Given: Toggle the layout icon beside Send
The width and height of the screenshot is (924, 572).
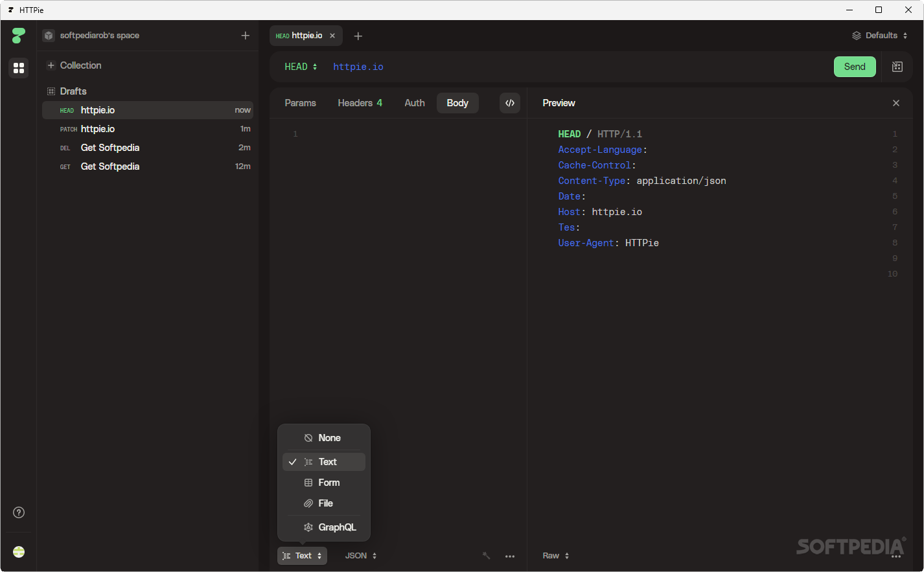Looking at the screenshot, I should (x=897, y=67).
